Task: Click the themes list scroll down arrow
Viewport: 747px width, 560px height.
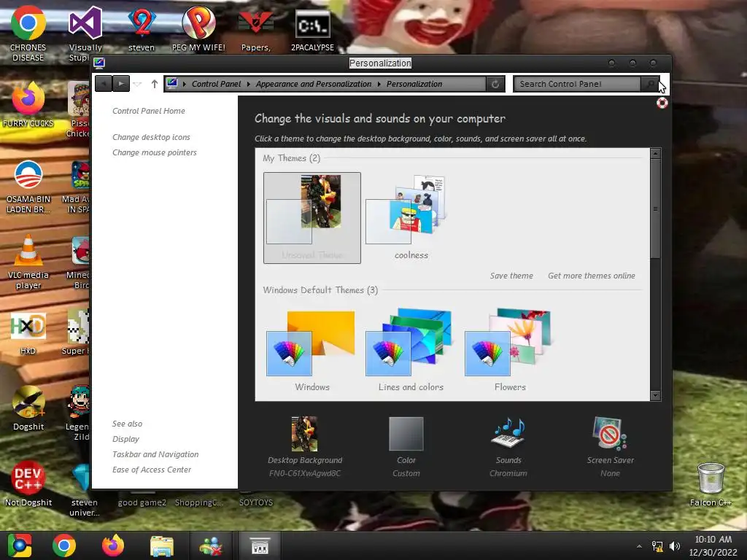Action: coord(656,395)
